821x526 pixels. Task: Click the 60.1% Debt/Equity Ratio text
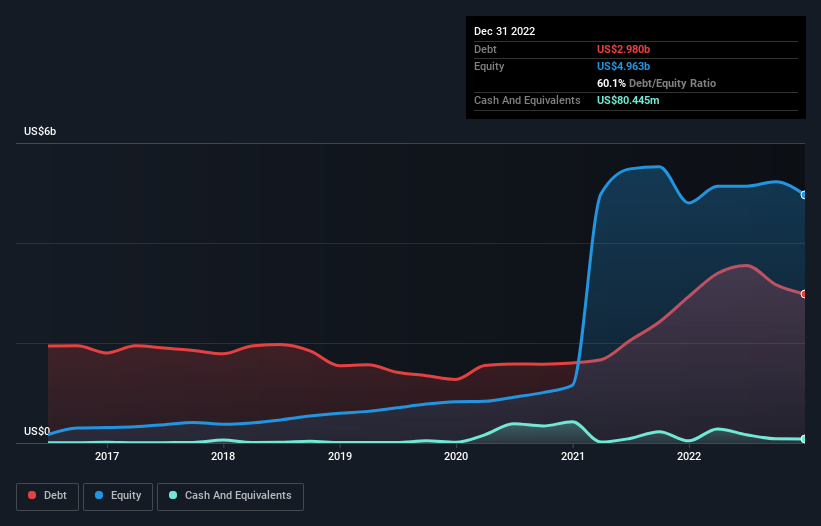tap(657, 83)
